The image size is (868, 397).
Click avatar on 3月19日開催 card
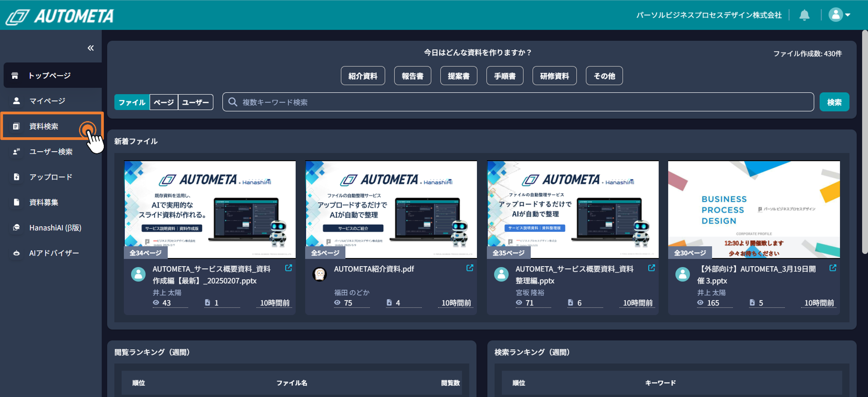682,274
